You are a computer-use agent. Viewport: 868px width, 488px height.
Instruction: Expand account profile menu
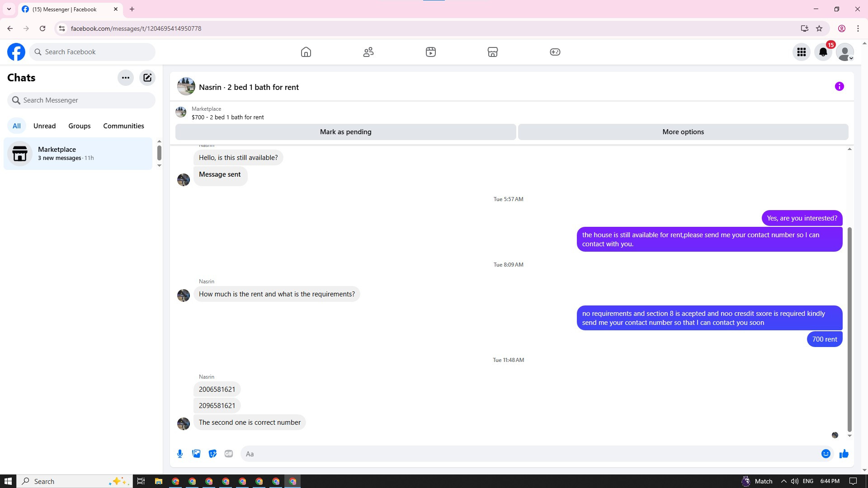[x=844, y=52]
